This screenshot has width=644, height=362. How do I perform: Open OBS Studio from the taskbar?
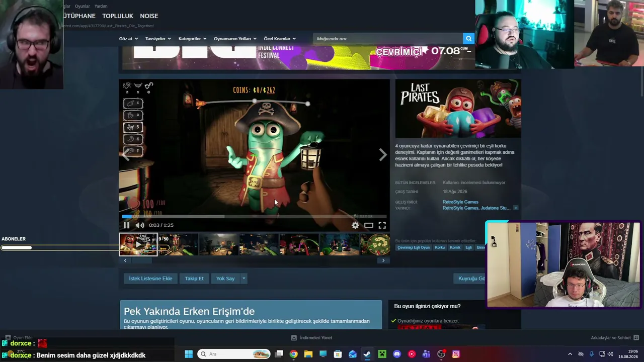point(441,354)
